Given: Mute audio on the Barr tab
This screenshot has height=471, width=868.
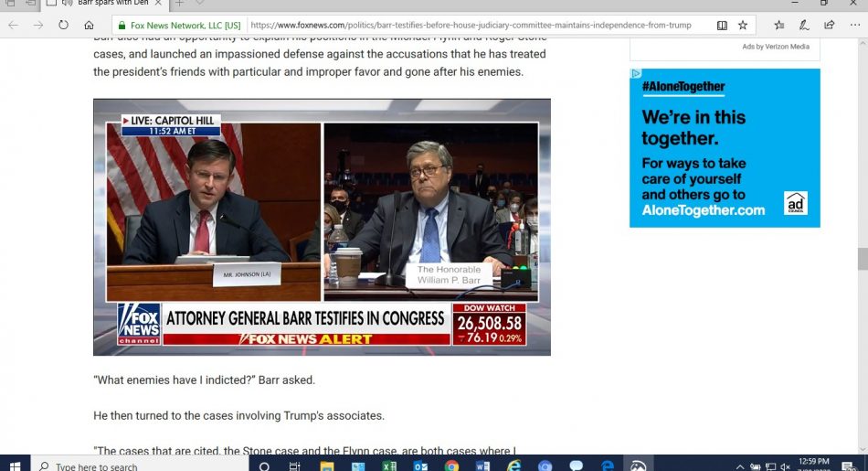Looking at the screenshot, I should click(x=68, y=4).
